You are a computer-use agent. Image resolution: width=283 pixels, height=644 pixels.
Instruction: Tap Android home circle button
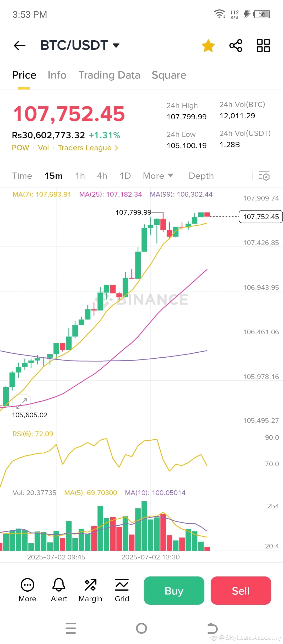point(141,628)
